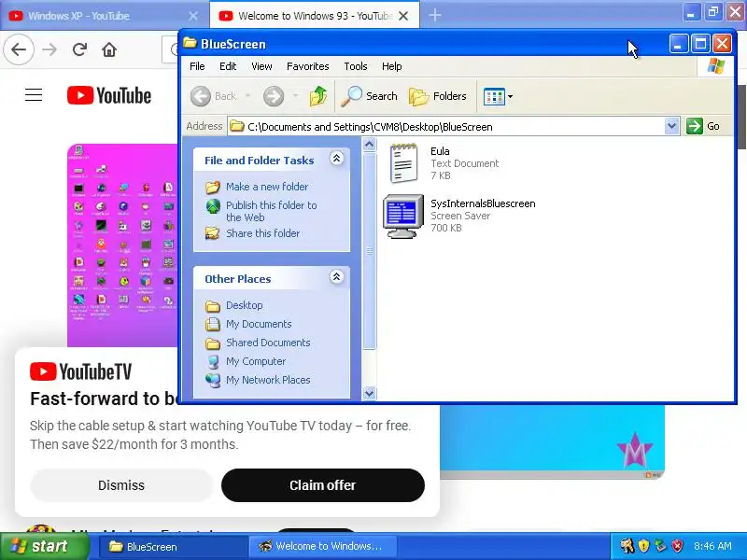Go up one folder level in Explorer
Screen dimensions: 747x560
[x=318, y=96]
